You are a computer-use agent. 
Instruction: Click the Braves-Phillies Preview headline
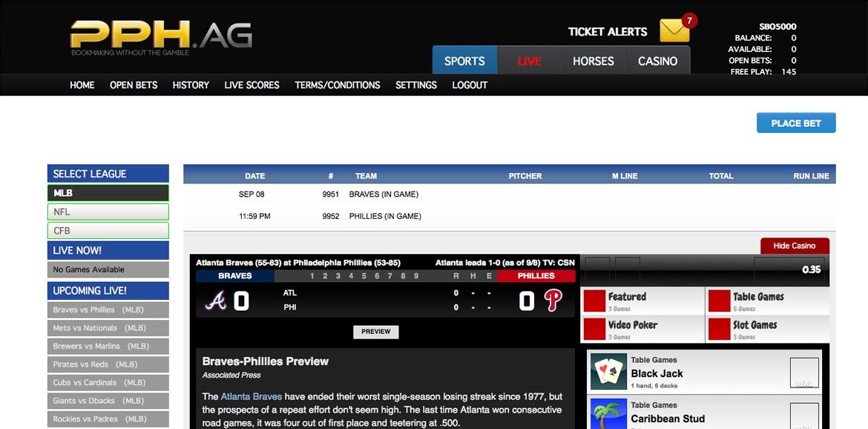point(265,361)
